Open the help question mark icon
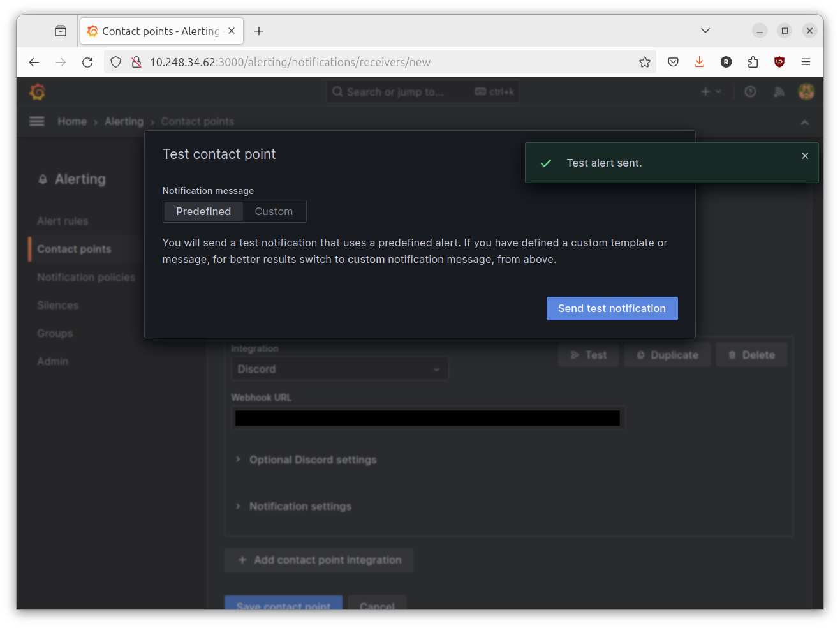The image size is (840, 628). tap(750, 92)
